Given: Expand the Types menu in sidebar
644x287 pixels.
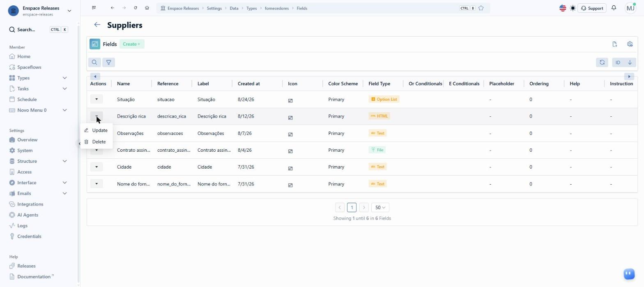Looking at the screenshot, I should [x=64, y=78].
